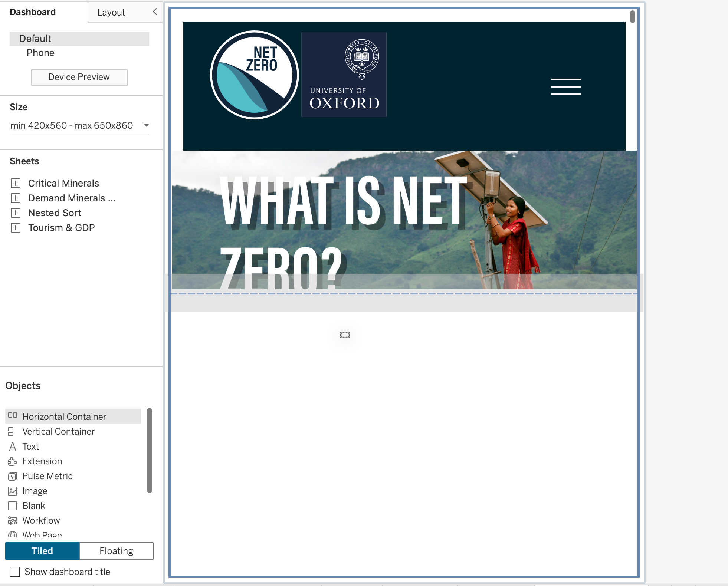The height and width of the screenshot is (586, 728).
Task: Select the Critical Minerals sheet
Action: click(63, 183)
